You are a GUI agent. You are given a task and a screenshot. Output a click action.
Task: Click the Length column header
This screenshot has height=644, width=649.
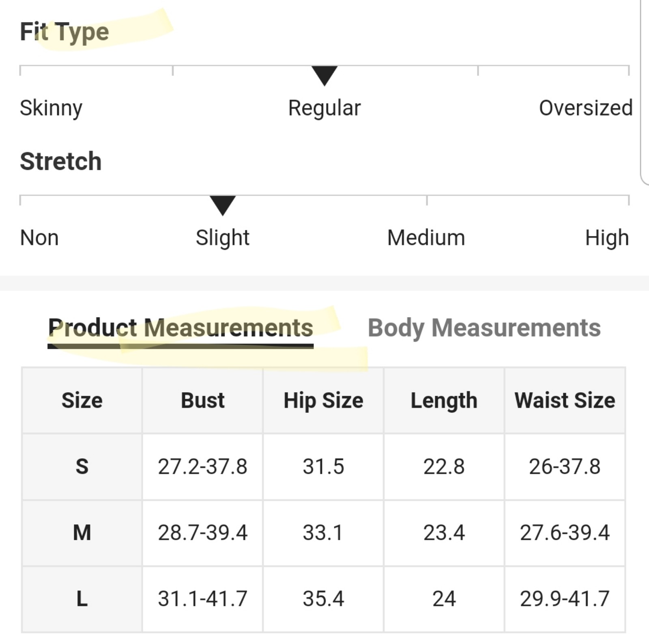(x=444, y=401)
